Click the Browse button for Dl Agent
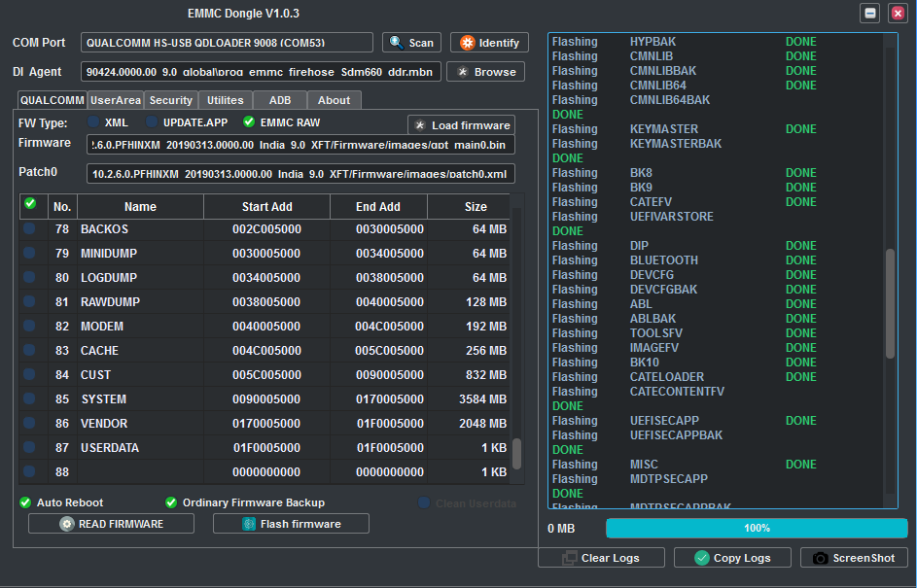Image resolution: width=917 pixels, height=588 pixels. [485, 72]
